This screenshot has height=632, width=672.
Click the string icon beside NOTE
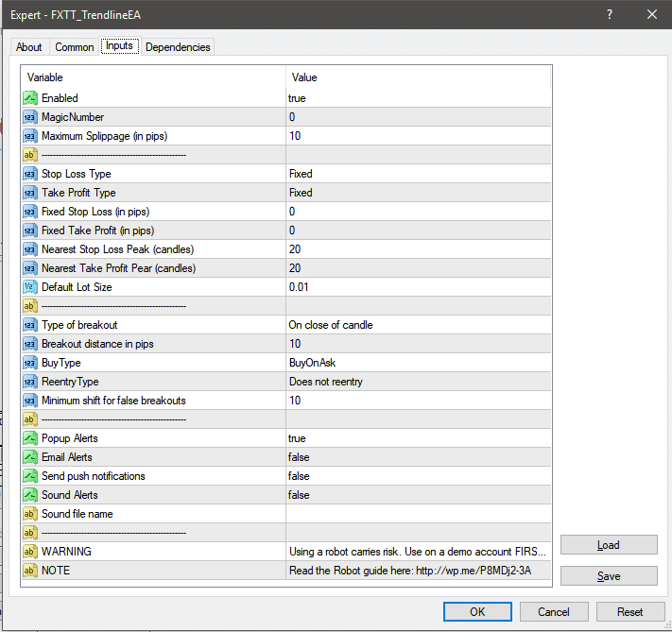[30, 570]
